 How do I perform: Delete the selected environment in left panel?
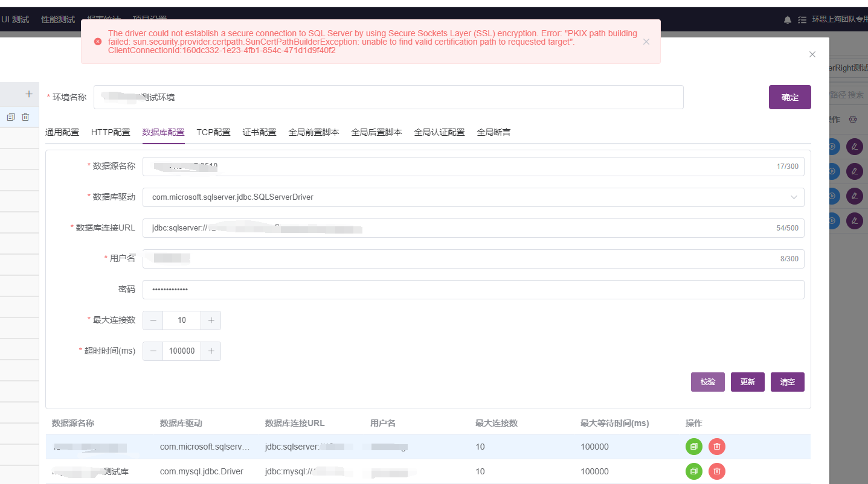[x=25, y=117]
